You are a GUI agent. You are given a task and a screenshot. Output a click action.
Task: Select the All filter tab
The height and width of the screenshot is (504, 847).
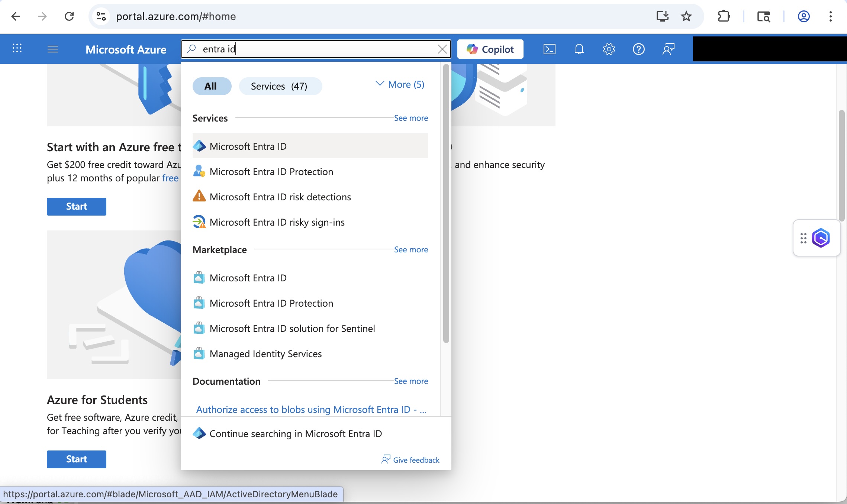[212, 86]
